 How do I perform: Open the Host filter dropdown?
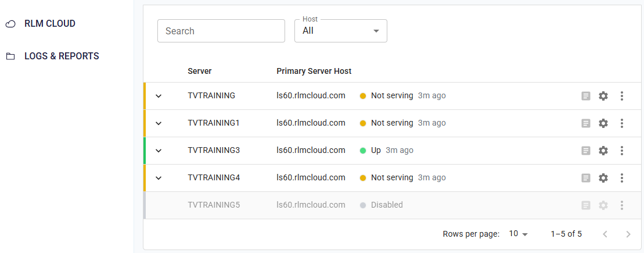341,31
